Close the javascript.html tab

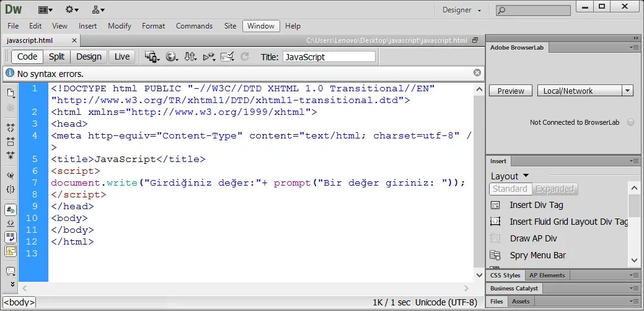(74, 40)
